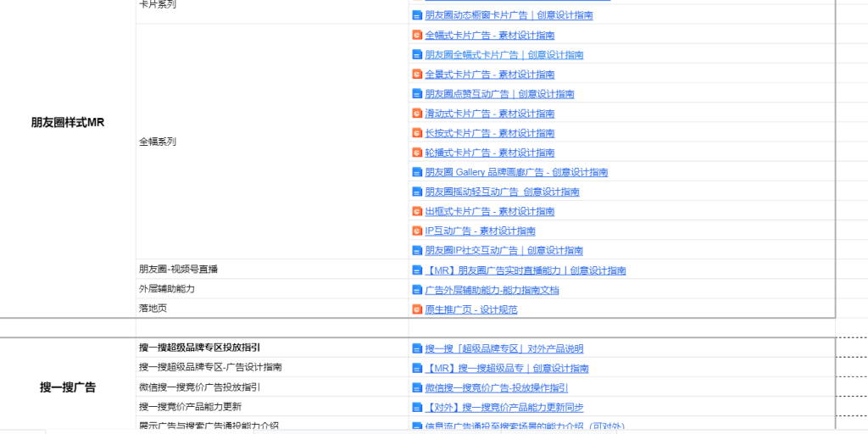Open 朋友圈动态橱窗卡片广告｜创意设计指南 link
The width and height of the screenshot is (868, 434).
pyautogui.click(x=509, y=15)
